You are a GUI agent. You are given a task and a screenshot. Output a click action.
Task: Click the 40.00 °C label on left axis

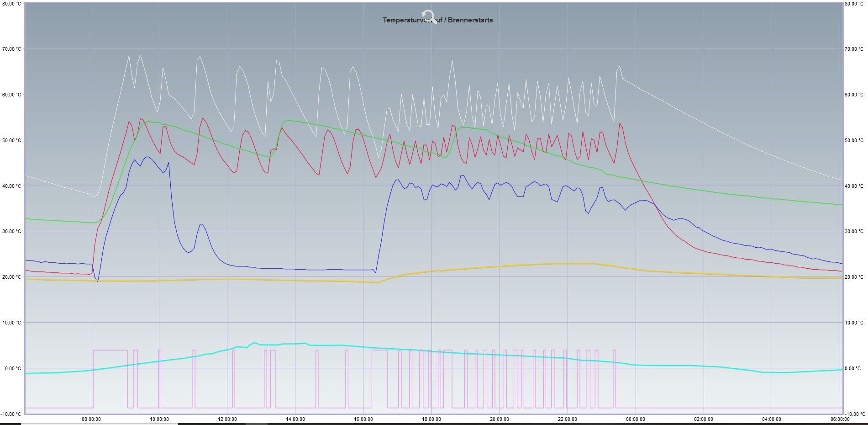(11, 186)
